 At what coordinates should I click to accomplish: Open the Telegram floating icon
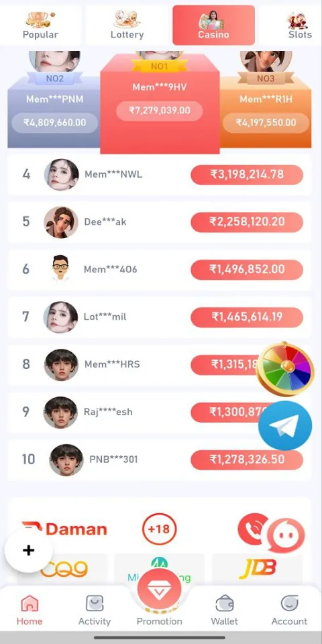tap(285, 425)
